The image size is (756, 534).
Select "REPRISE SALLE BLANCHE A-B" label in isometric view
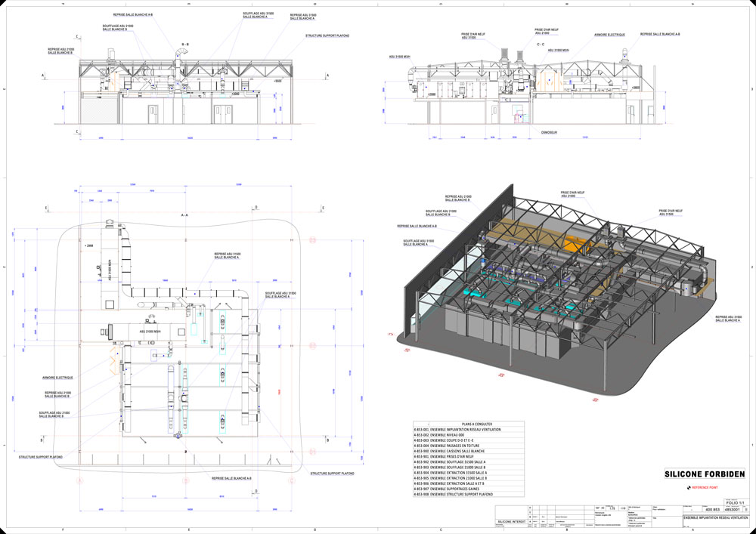tap(417, 225)
